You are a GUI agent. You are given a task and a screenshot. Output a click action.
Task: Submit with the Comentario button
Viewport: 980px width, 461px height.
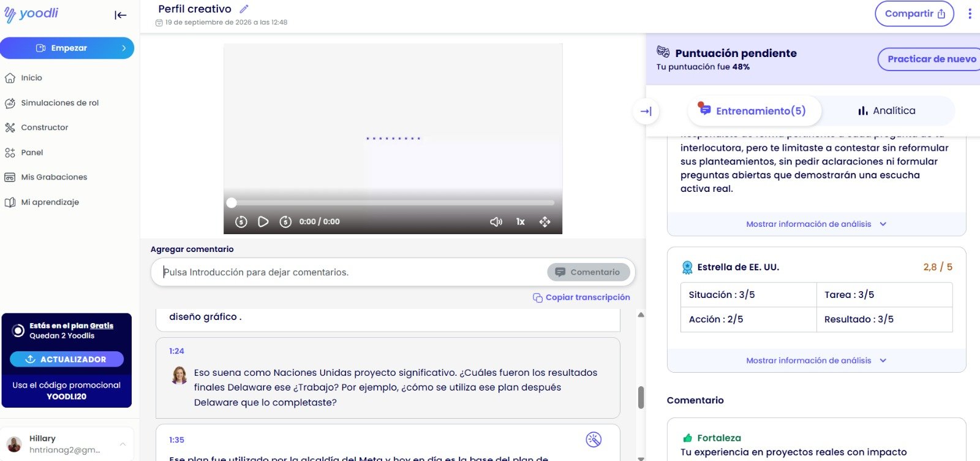tap(588, 272)
